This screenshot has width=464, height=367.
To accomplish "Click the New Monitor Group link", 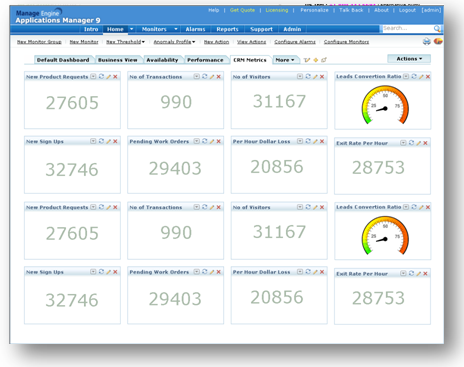I will point(39,42).
